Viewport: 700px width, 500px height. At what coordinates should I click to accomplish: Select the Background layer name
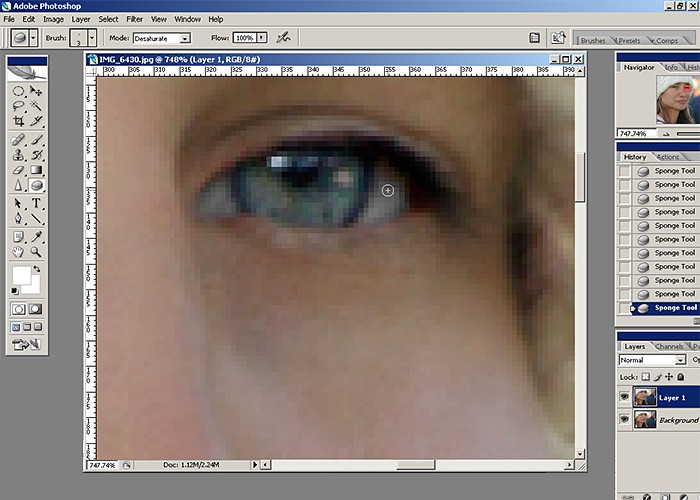[679, 420]
